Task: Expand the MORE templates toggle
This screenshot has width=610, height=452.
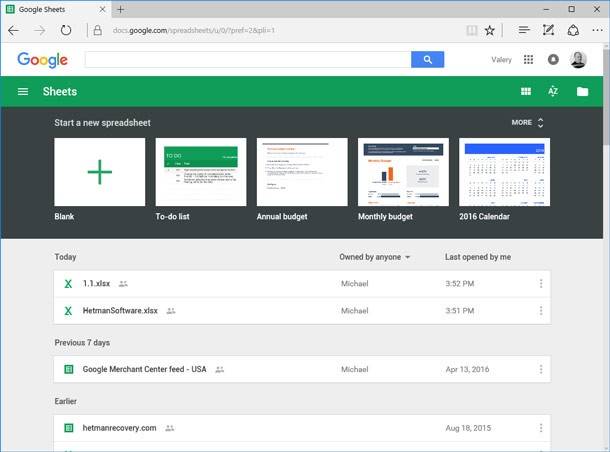Action: pos(528,123)
